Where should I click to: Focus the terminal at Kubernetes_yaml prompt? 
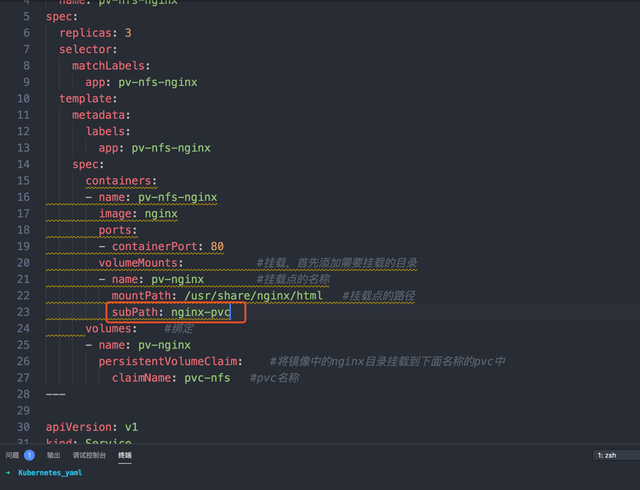coord(50,472)
